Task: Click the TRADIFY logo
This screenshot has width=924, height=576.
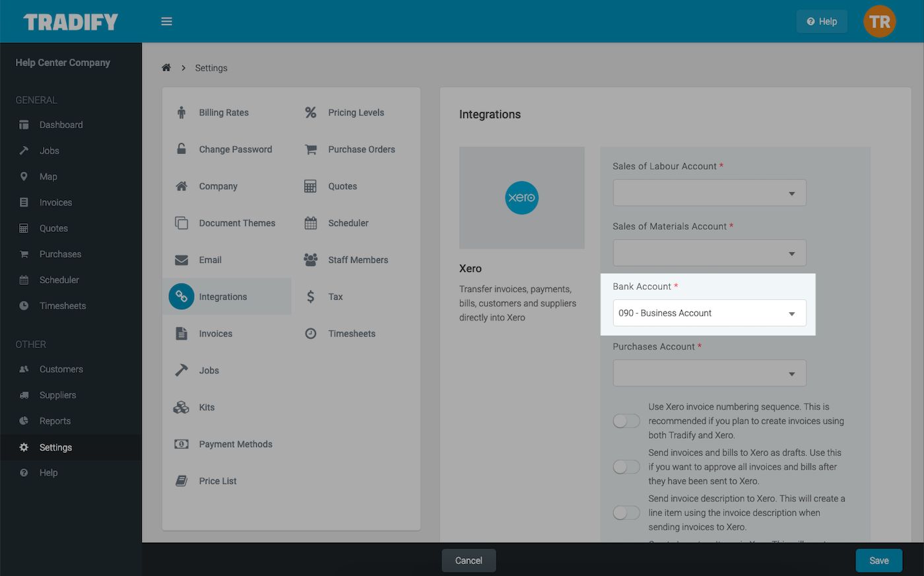Action: (x=71, y=22)
